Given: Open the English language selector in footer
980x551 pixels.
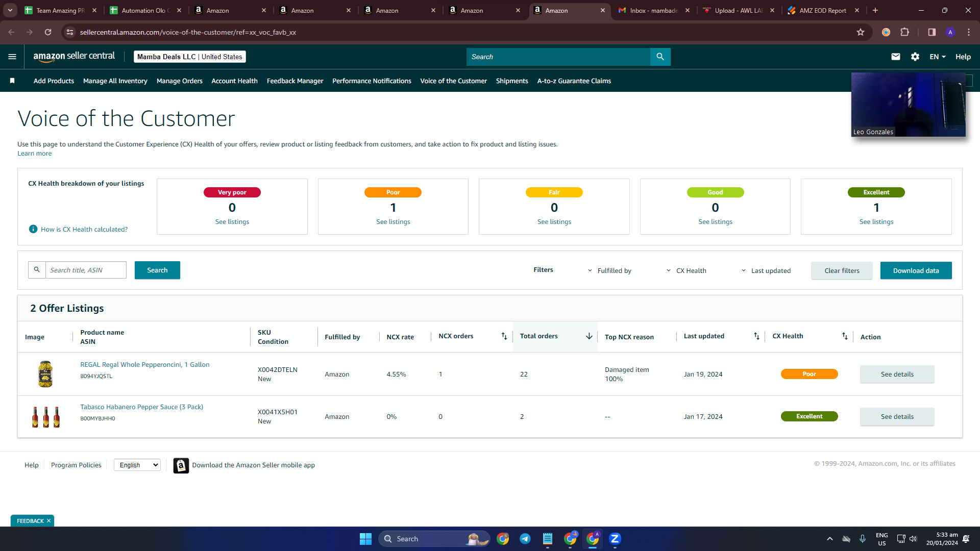Looking at the screenshot, I should pos(137,465).
